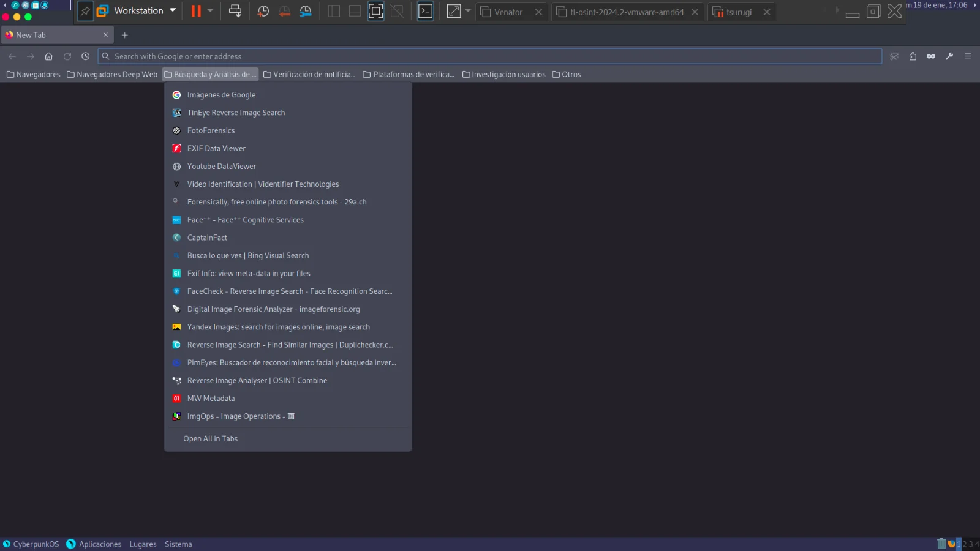Open the CaptainFact bookmark
Screen dimensions: 980x551
[x=288, y=238]
